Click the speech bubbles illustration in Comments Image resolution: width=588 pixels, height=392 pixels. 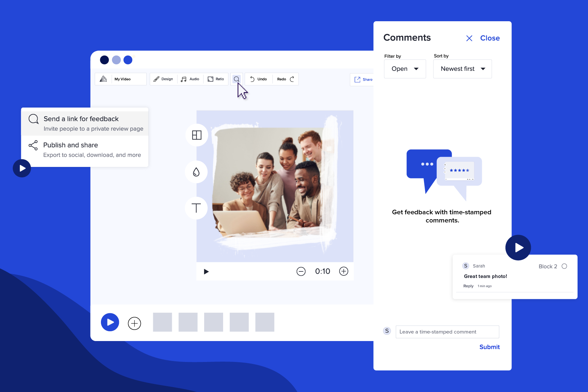point(444,175)
